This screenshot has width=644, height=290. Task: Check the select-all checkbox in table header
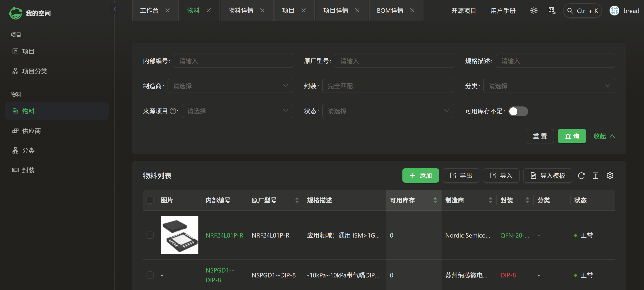(150, 200)
